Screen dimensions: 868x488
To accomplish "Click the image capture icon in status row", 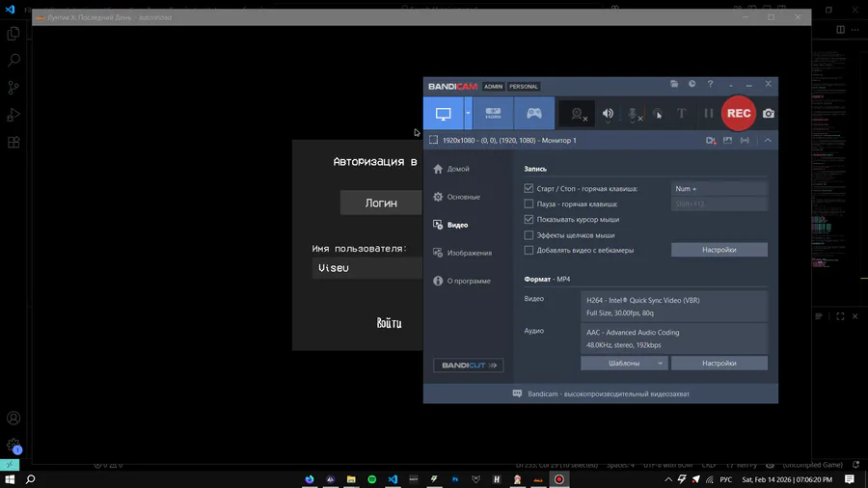I will [x=727, y=141].
